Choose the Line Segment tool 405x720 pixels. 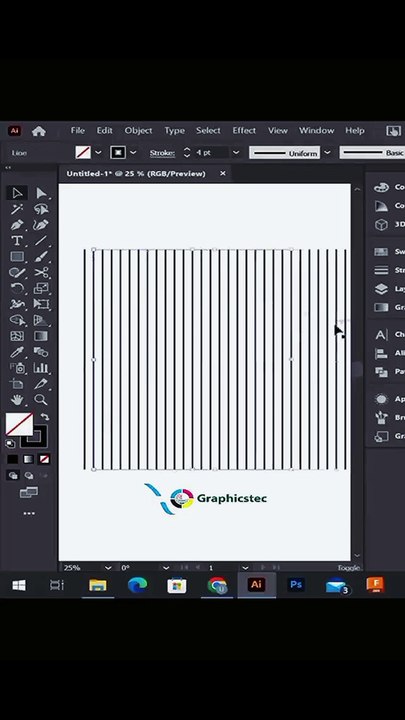41,241
